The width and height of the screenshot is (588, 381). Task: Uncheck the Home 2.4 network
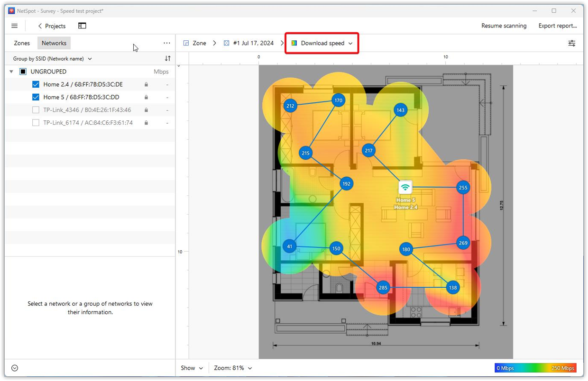[36, 84]
